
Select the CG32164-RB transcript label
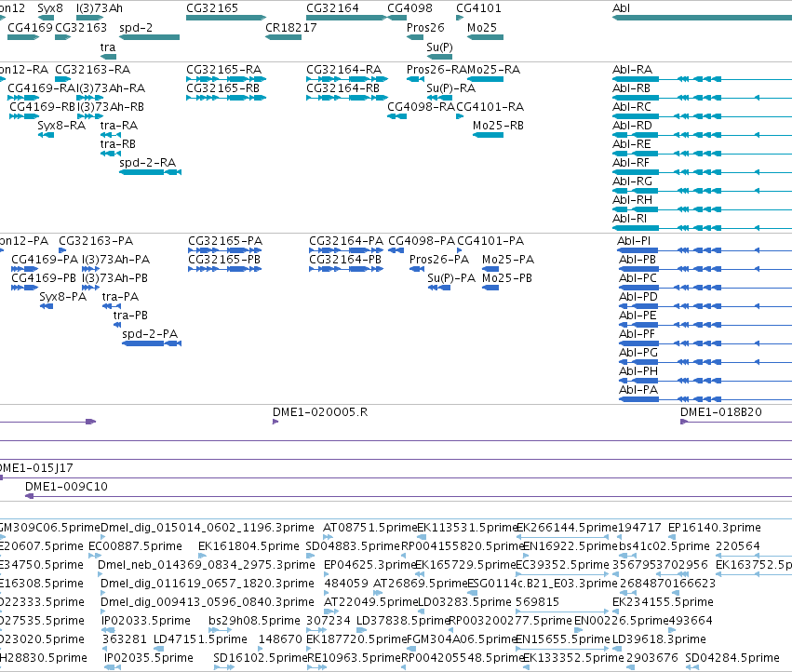[343, 87]
